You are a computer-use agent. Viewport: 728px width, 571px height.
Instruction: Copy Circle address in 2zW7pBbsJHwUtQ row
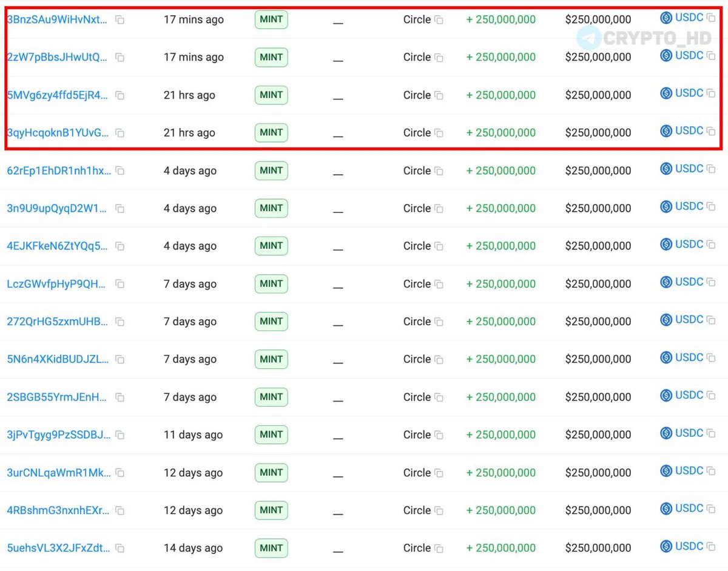coord(439,58)
